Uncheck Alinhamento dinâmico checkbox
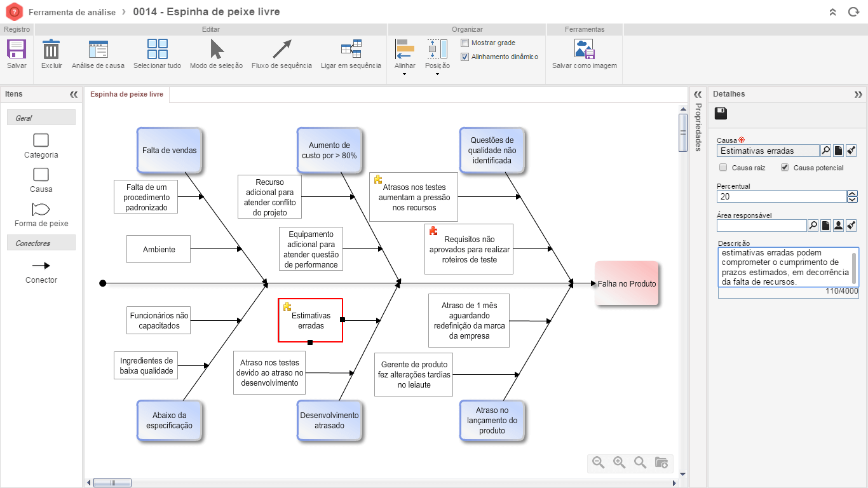The width and height of the screenshot is (868, 488). pyautogui.click(x=465, y=57)
